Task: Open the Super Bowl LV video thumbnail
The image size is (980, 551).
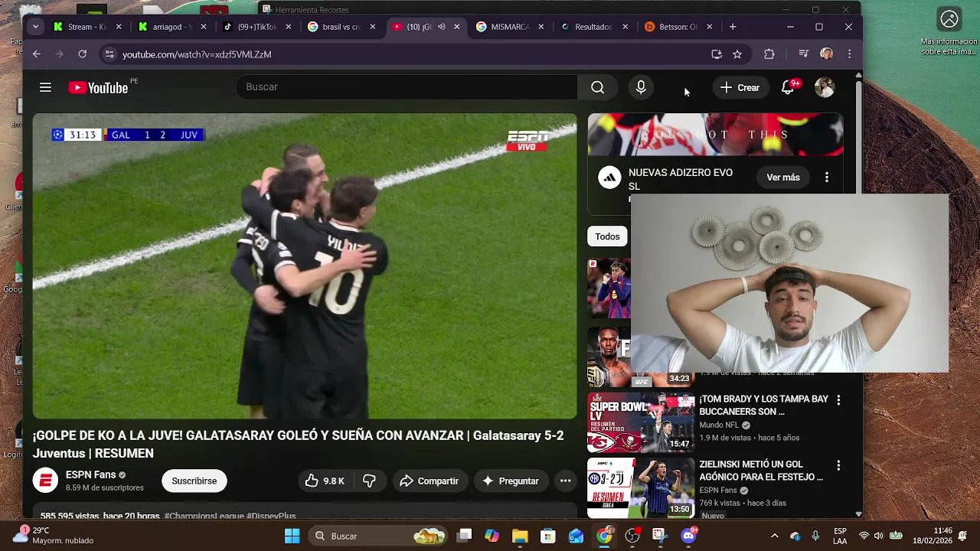Action: (640, 422)
